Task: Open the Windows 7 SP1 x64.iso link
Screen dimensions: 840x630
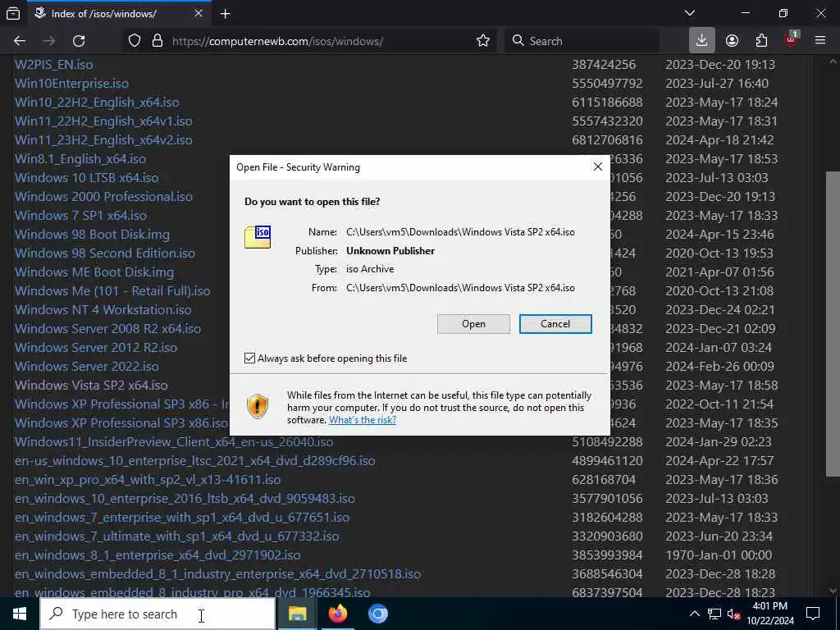Action: [x=80, y=215]
